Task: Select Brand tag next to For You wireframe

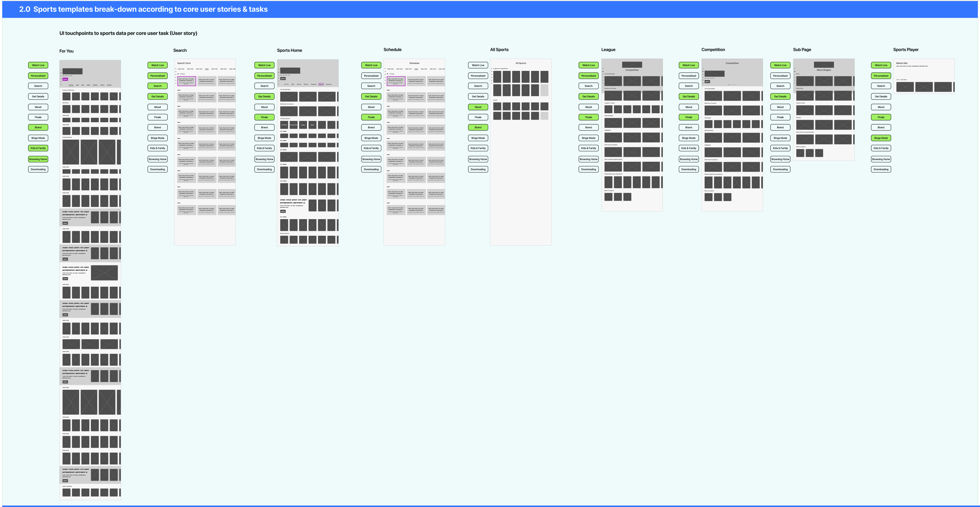Action: [38, 127]
